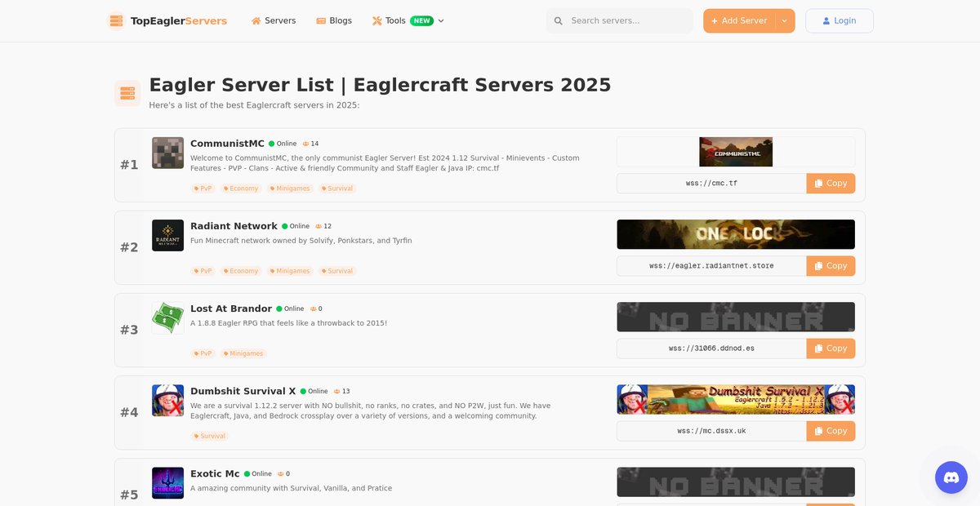This screenshot has height=506, width=980.
Task: Click the wss://31066.ddnod.es address field
Action: (711, 348)
